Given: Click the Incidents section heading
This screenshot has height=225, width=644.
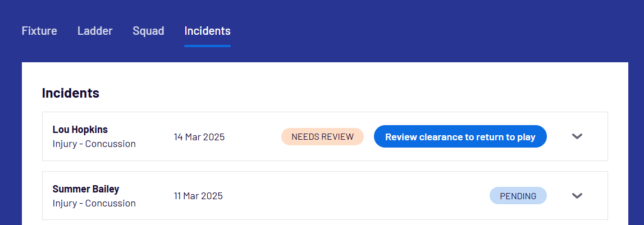Looking at the screenshot, I should (x=71, y=93).
